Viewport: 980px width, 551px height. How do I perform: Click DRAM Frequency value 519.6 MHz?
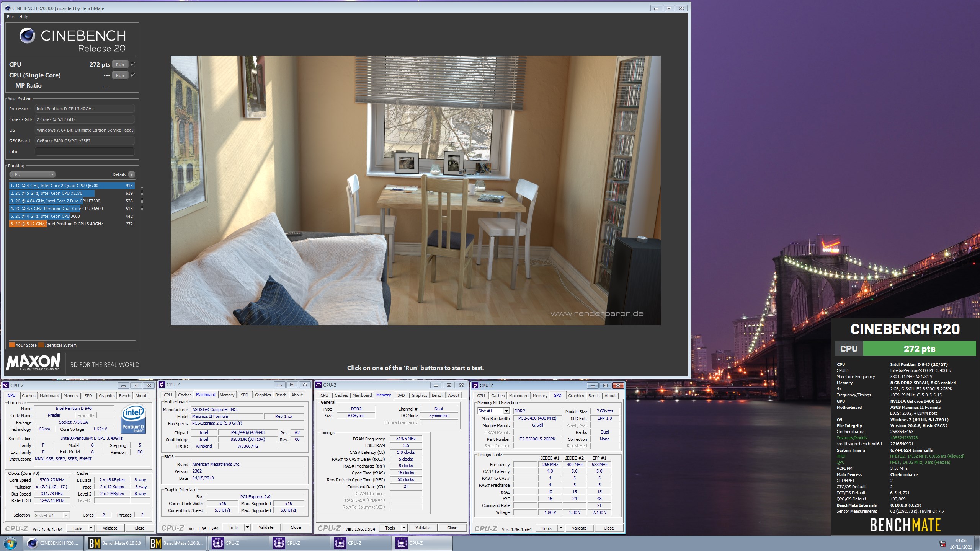406,439
